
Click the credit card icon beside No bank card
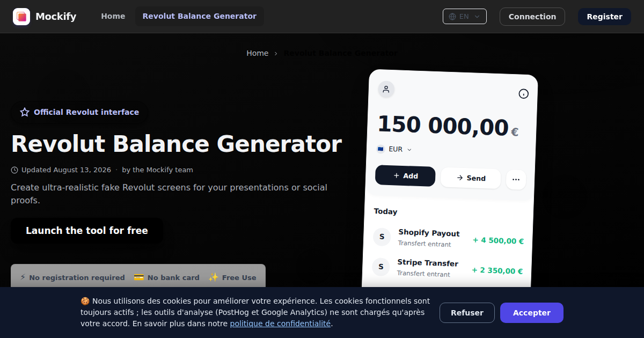pos(138,277)
